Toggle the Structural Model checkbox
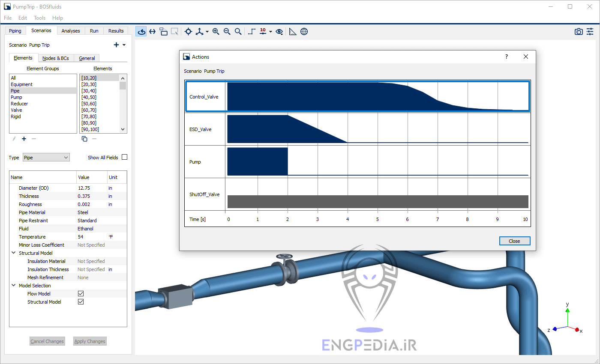 [x=81, y=302]
